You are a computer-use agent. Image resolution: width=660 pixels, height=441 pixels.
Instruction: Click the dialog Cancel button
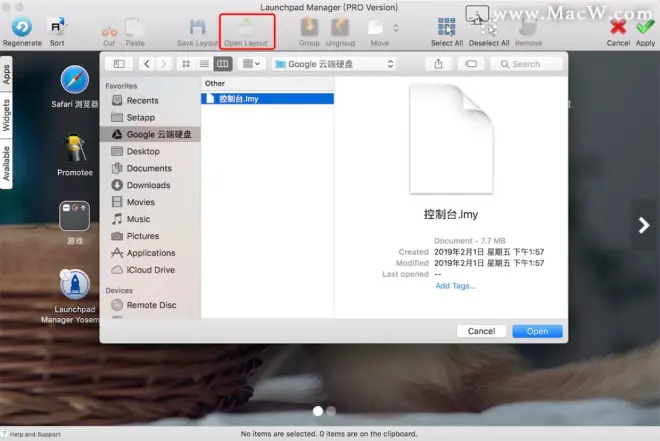481,331
